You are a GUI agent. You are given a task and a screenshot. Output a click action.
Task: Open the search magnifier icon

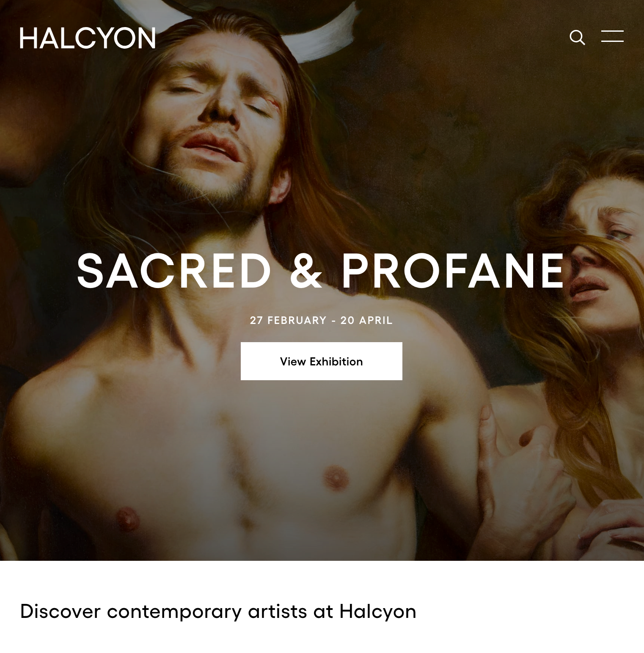577,37
